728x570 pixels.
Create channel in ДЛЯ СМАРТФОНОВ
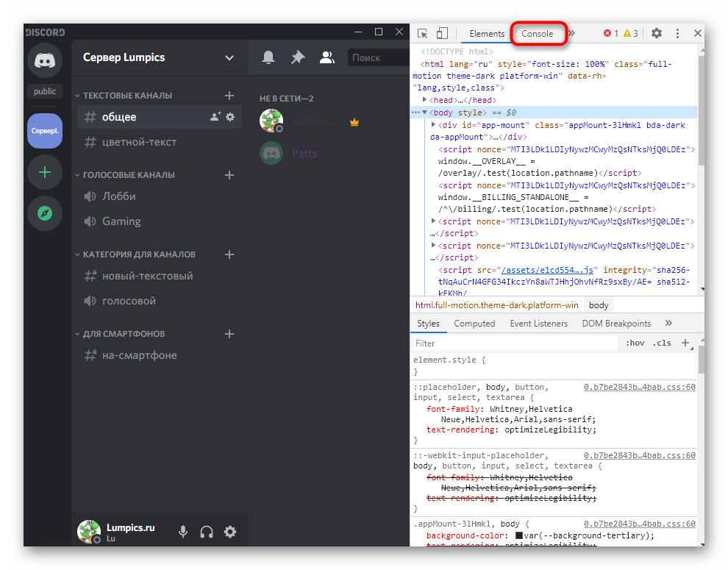click(229, 334)
